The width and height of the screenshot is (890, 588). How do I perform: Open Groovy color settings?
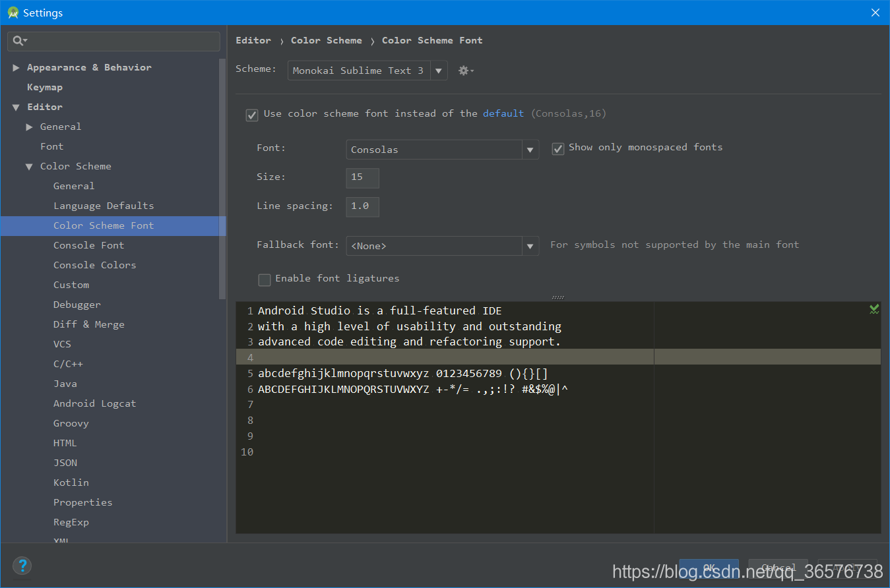[x=71, y=423]
